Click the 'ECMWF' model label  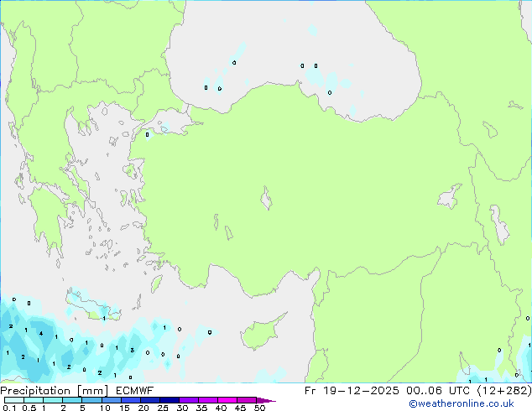[x=135, y=391]
